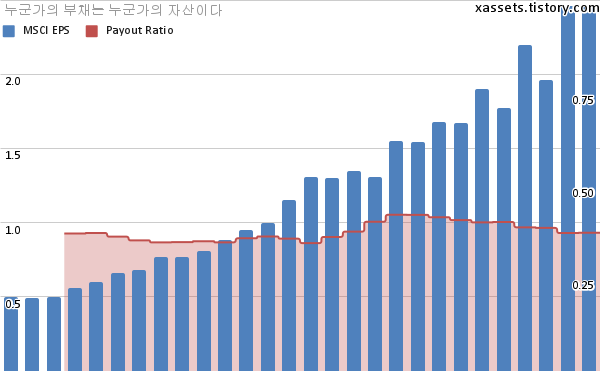
Task: Select the Payout Ratio legend label
Action: pos(140,30)
